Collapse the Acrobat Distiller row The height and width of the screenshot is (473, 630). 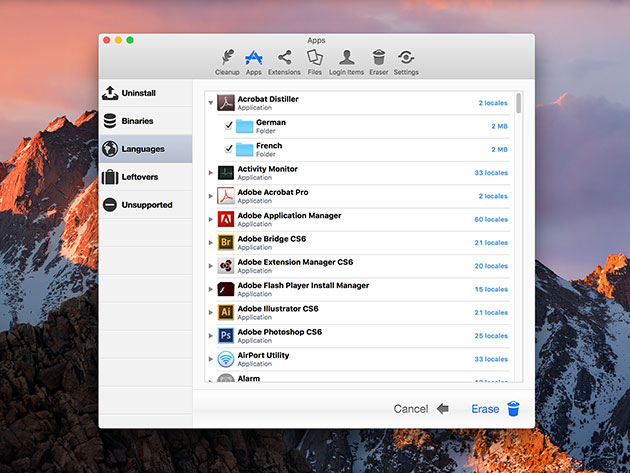point(211,103)
